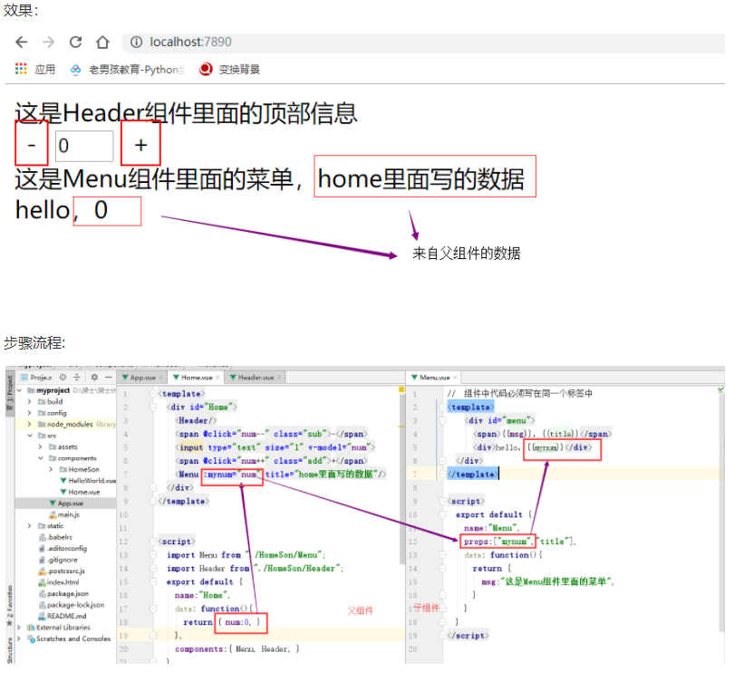
Task: Expand the static folder
Action: 30,526
